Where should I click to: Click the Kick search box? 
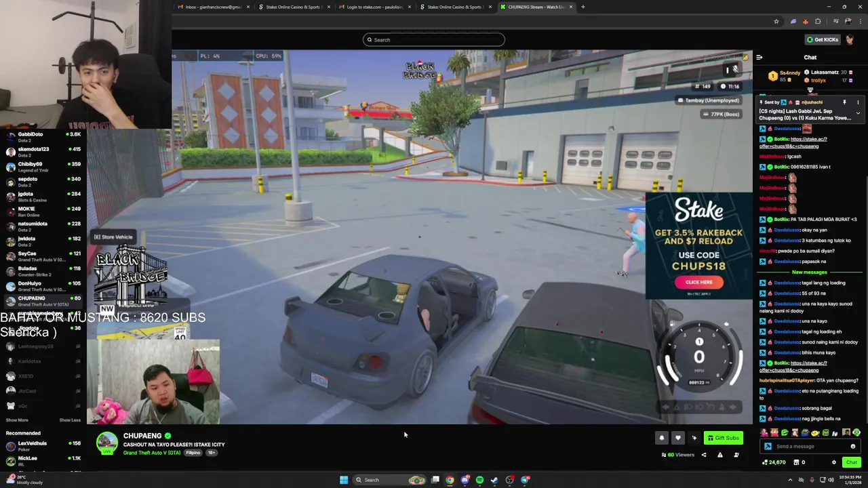pos(434,39)
